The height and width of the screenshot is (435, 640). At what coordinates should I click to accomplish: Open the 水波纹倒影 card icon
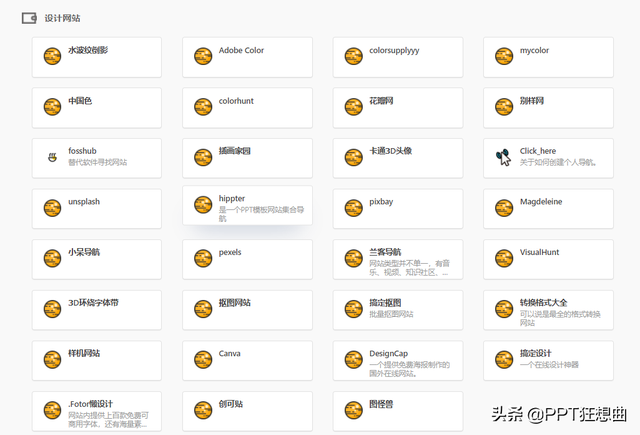tap(52, 56)
